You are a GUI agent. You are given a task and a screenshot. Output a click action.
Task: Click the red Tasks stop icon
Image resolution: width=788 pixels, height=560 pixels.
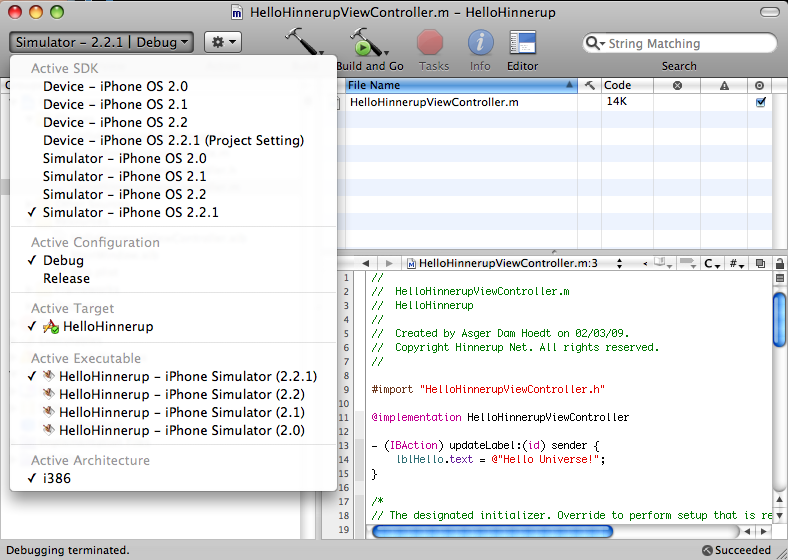430,42
